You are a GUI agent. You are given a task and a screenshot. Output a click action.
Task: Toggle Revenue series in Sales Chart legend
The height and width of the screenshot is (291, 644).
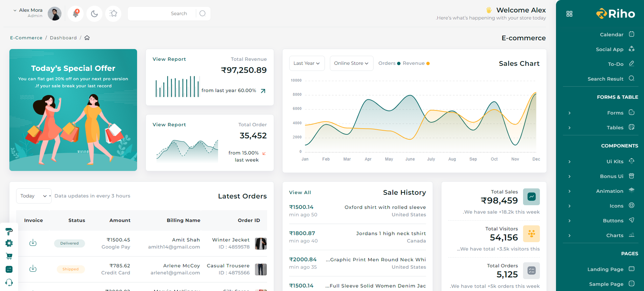(416, 63)
